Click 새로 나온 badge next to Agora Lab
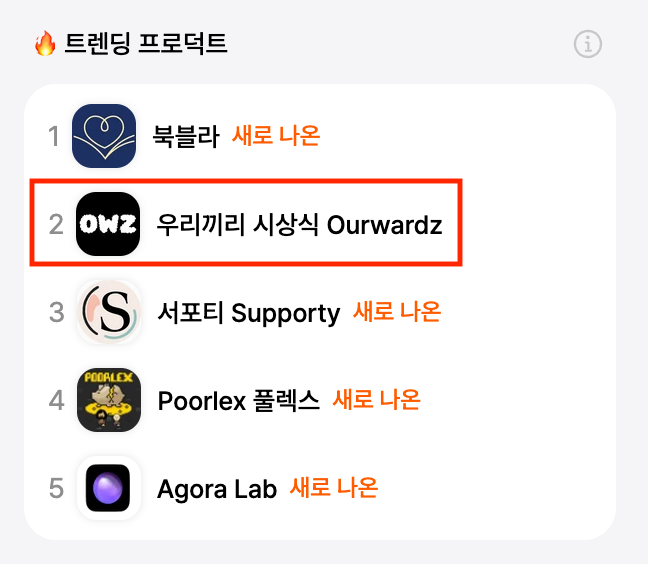Viewport: 648px width, 564px height. pos(334,488)
